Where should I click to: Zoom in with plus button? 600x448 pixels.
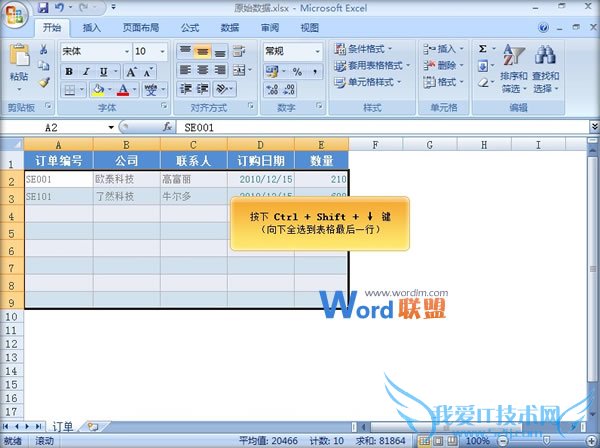pos(591,441)
